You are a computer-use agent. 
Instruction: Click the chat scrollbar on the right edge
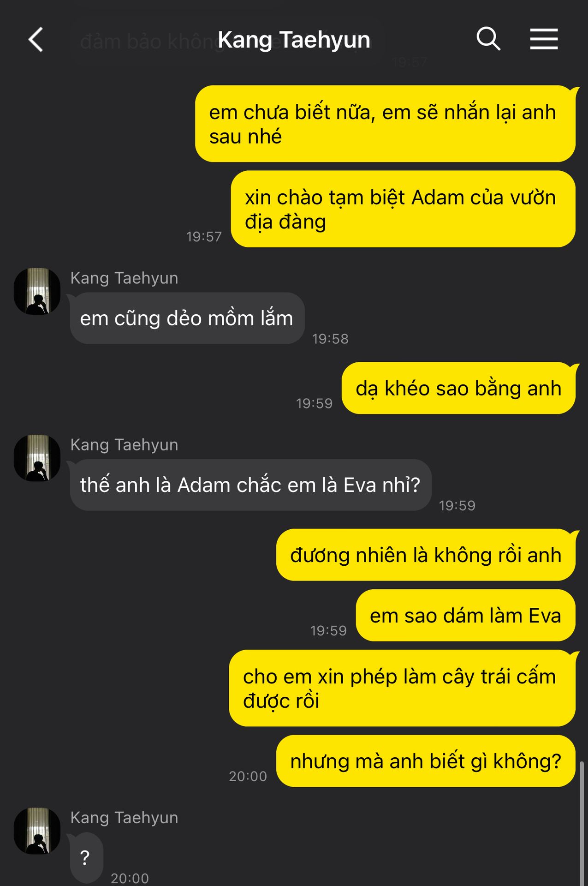[x=582, y=823]
